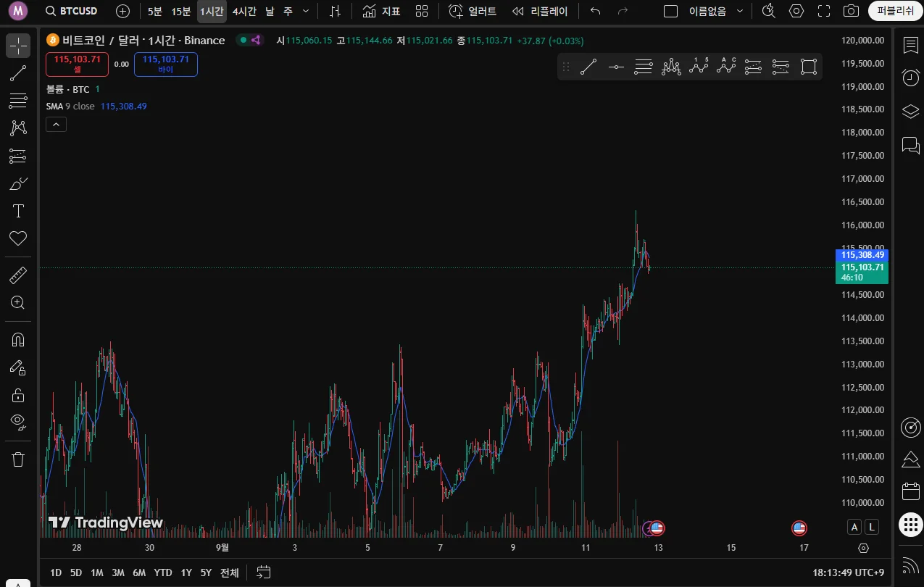The width and height of the screenshot is (924, 587).
Task: Open the Fibonacci tools in left toolbar
Action: 18,101
